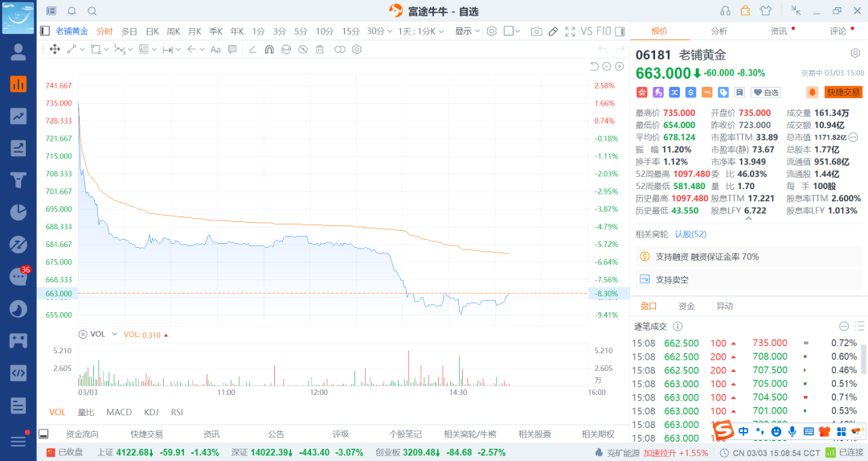Viewport: 868px width, 461px height.
Task: Open the 相关期权 bottom tab
Action: click(598, 434)
